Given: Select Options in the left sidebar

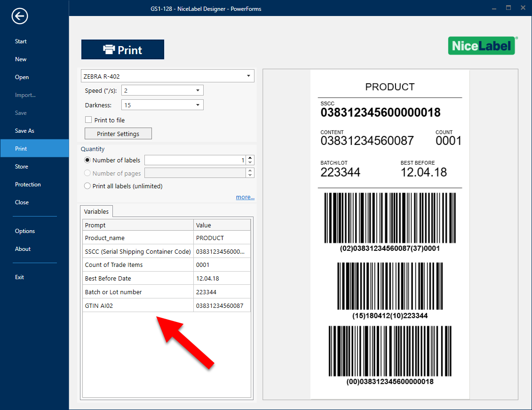Looking at the screenshot, I should click(25, 231).
